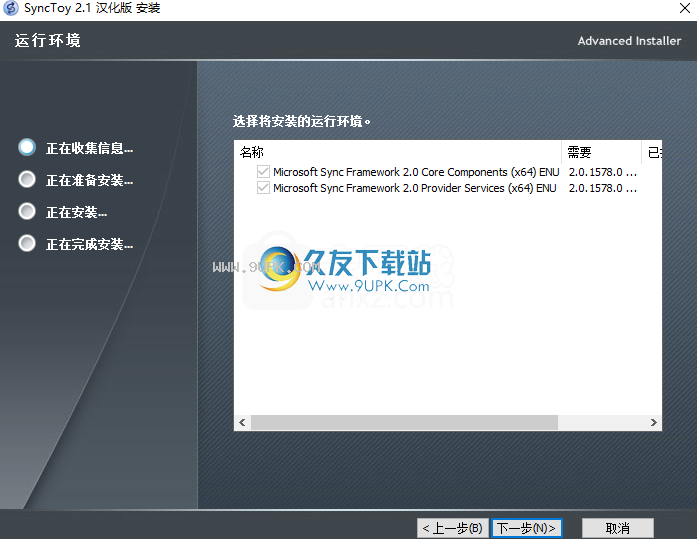Select the 正在安装 step indicator
697x539 pixels.
27,211
